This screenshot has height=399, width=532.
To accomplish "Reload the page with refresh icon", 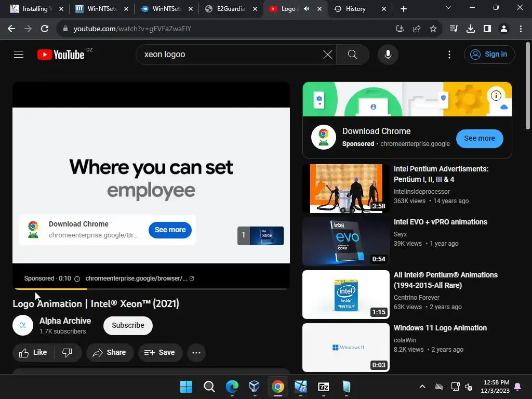I will point(45,29).
